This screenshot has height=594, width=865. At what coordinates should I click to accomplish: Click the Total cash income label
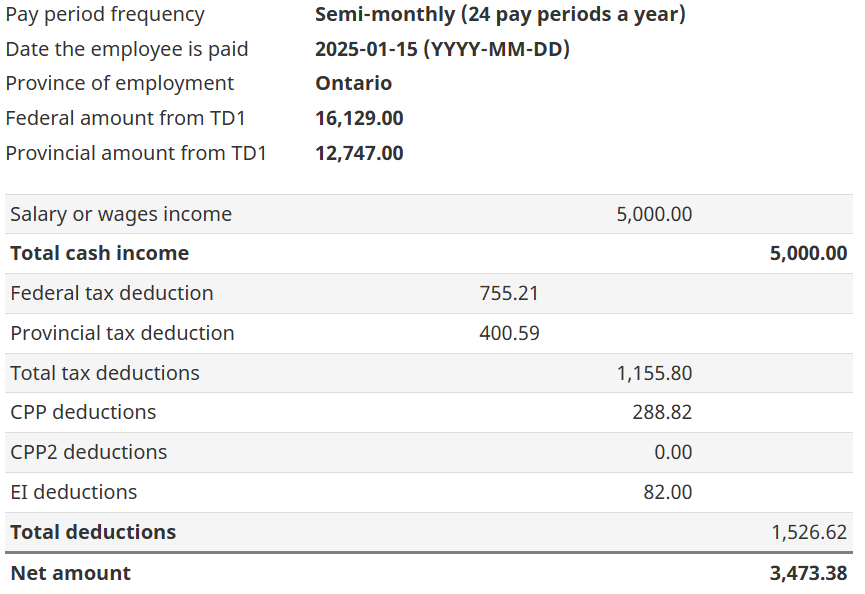coord(99,253)
